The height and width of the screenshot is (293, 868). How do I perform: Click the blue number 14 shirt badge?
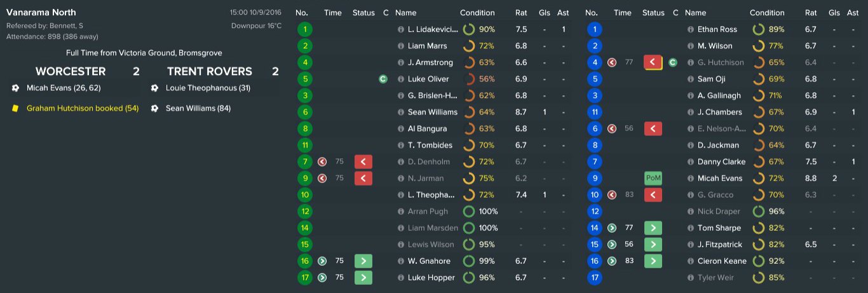594,228
